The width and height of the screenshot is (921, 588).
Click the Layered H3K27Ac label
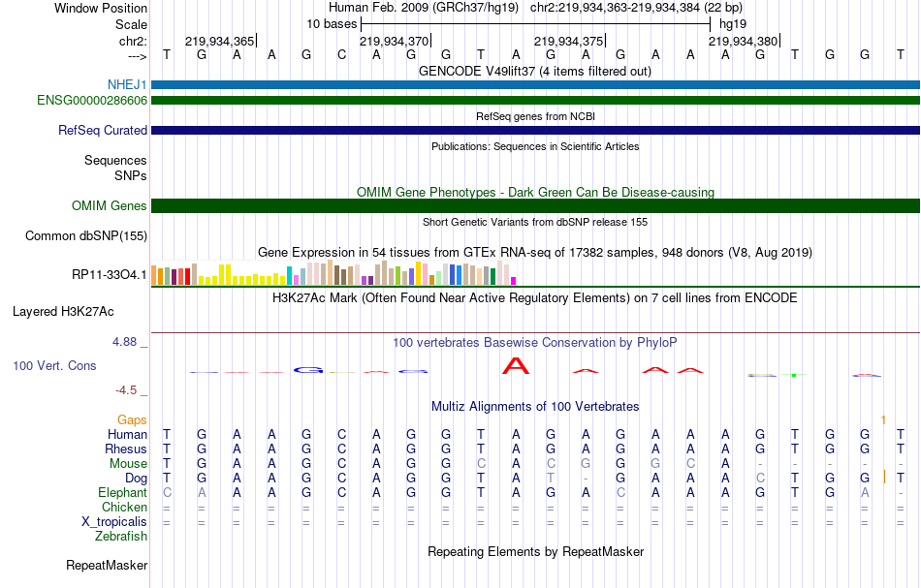click(63, 312)
